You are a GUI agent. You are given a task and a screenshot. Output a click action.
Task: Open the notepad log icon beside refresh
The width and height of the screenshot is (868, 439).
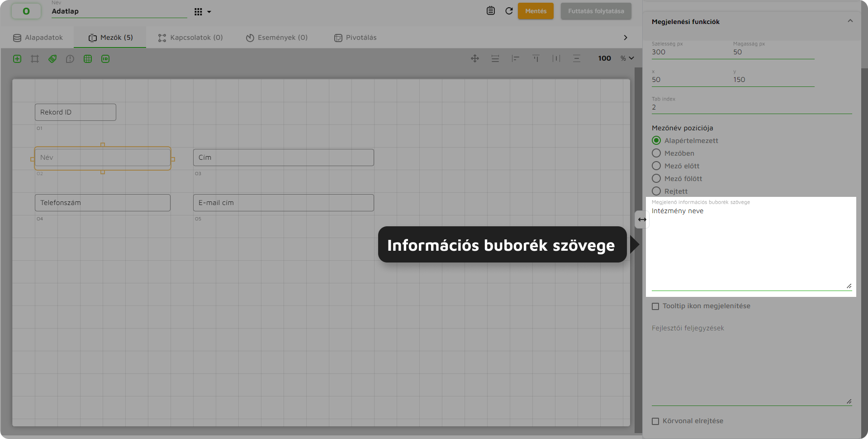click(x=491, y=11)
